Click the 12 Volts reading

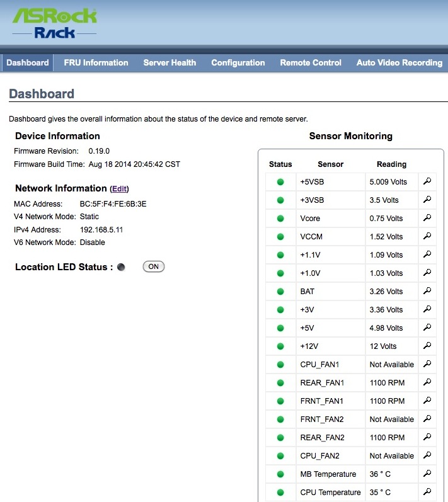click(x=383, y=346)
